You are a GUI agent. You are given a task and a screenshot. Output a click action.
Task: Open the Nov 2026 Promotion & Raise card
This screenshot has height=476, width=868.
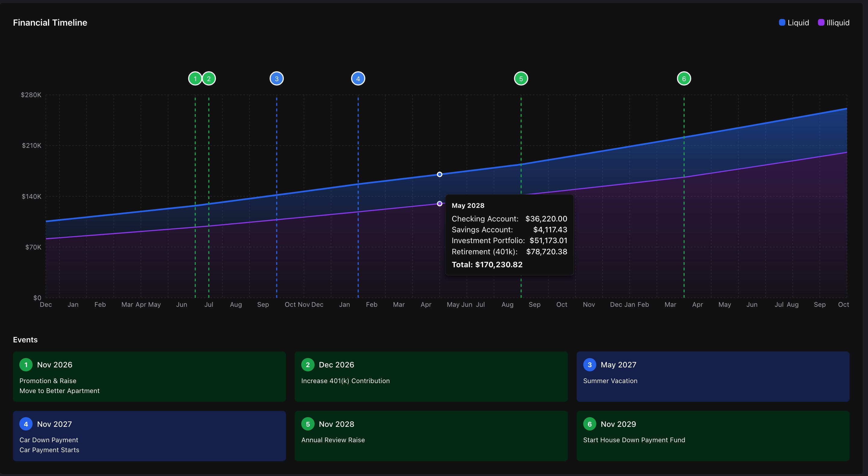click(x=149, y=376)
